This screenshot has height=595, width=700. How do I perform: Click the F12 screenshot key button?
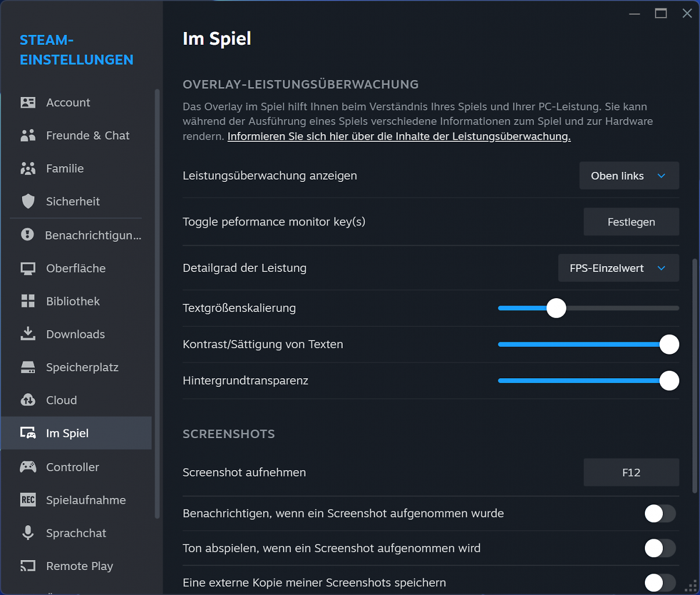coord(631,472)
